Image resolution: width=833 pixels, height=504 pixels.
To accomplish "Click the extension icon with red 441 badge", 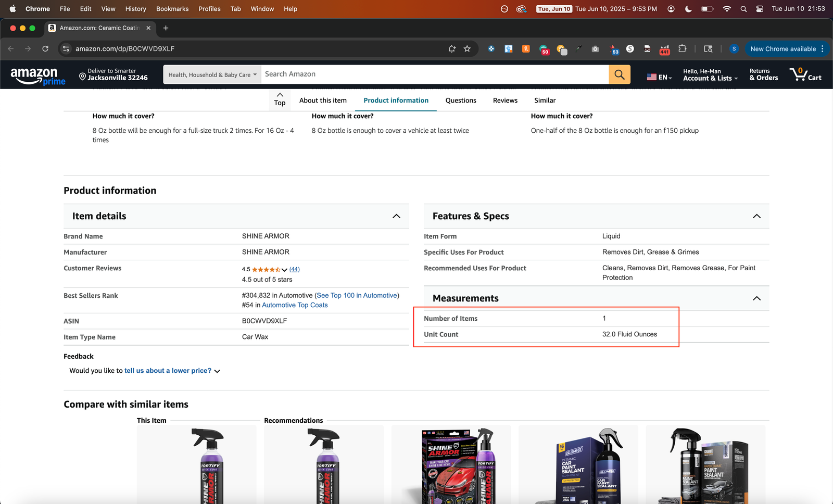I will pos(664,49).
